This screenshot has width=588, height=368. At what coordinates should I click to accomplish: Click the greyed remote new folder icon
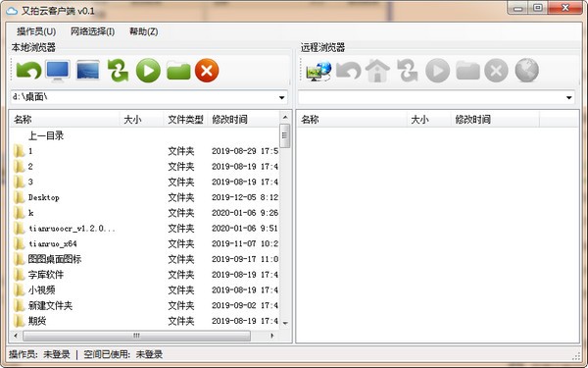468,71
